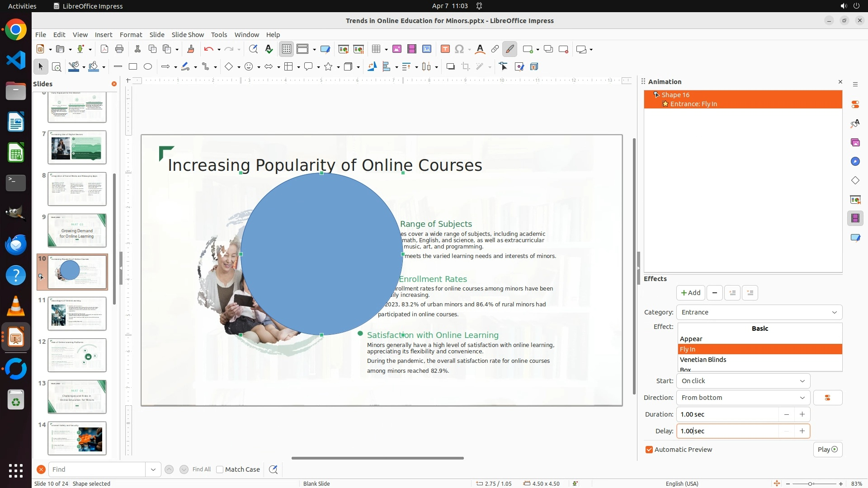Click the Add effect button
The width and height of the screenshot is (868, 488).
[690, 293]
